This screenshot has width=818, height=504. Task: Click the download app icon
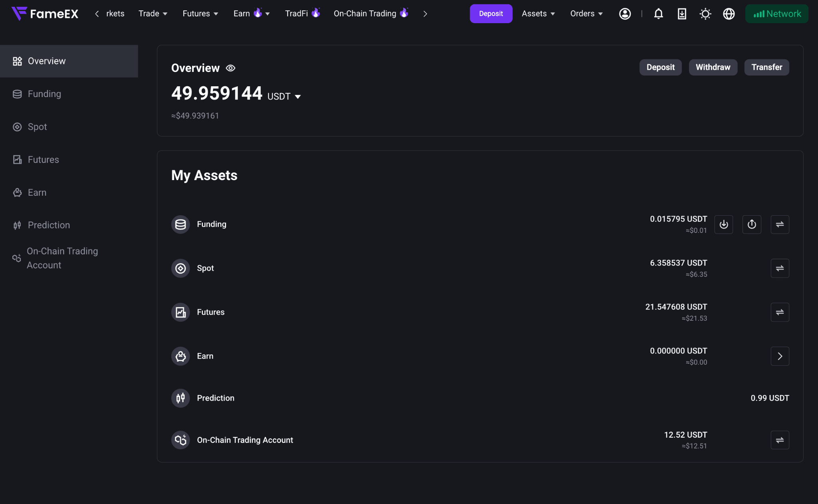click(x=682, y=14)
